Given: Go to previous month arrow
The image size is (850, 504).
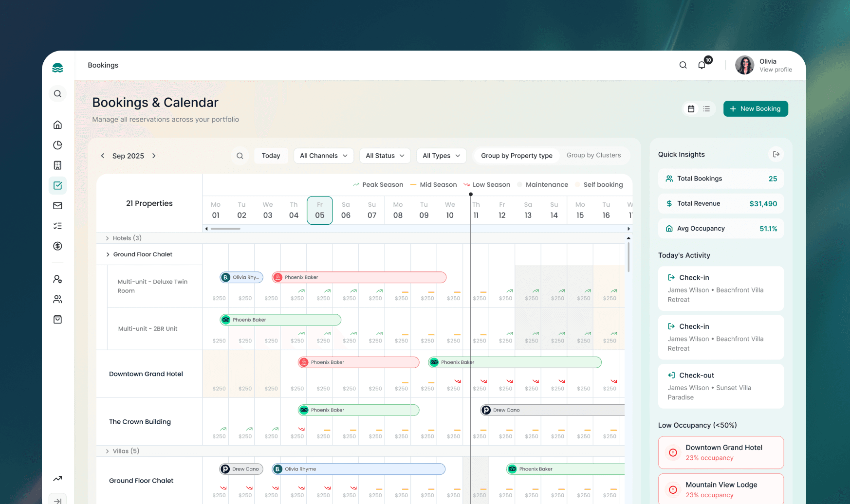Looking at the screenshot, I should (103, 156).
